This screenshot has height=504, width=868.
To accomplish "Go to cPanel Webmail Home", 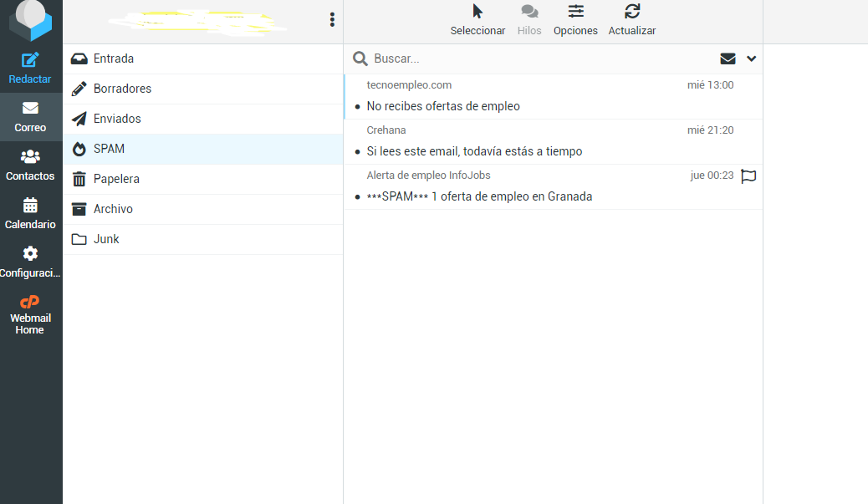I will tap(30, 315).
